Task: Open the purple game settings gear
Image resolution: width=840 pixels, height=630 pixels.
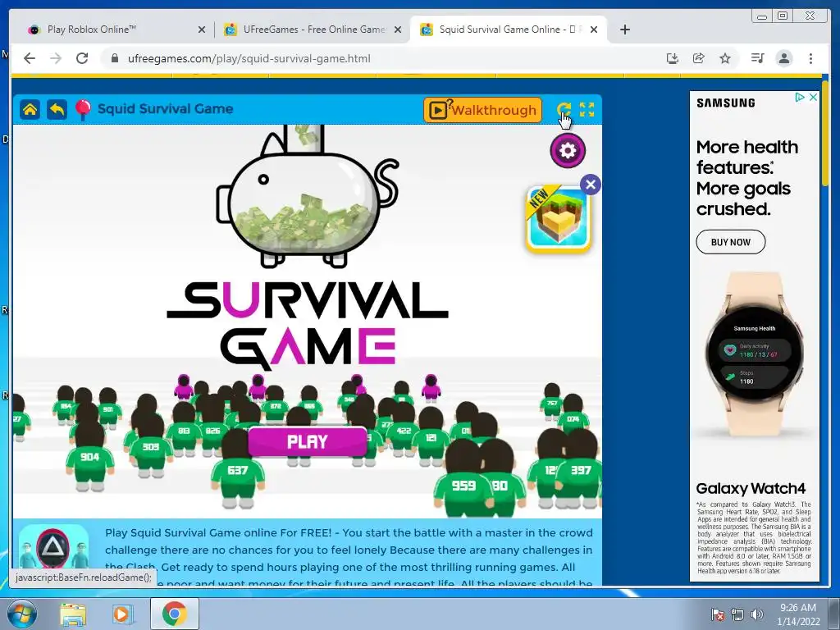Action: point(568,151)
